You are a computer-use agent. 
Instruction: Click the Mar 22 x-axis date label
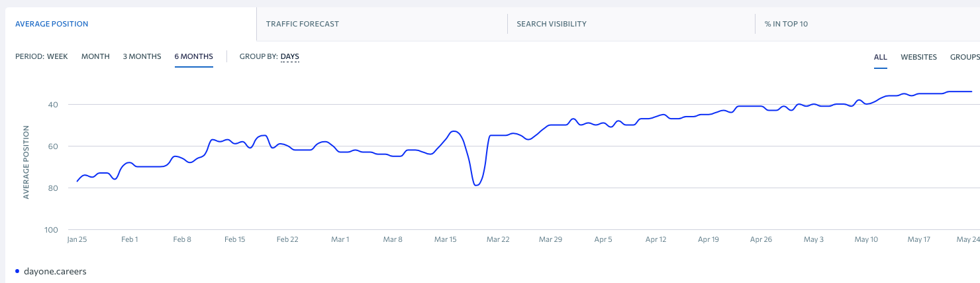coord(497,239)
